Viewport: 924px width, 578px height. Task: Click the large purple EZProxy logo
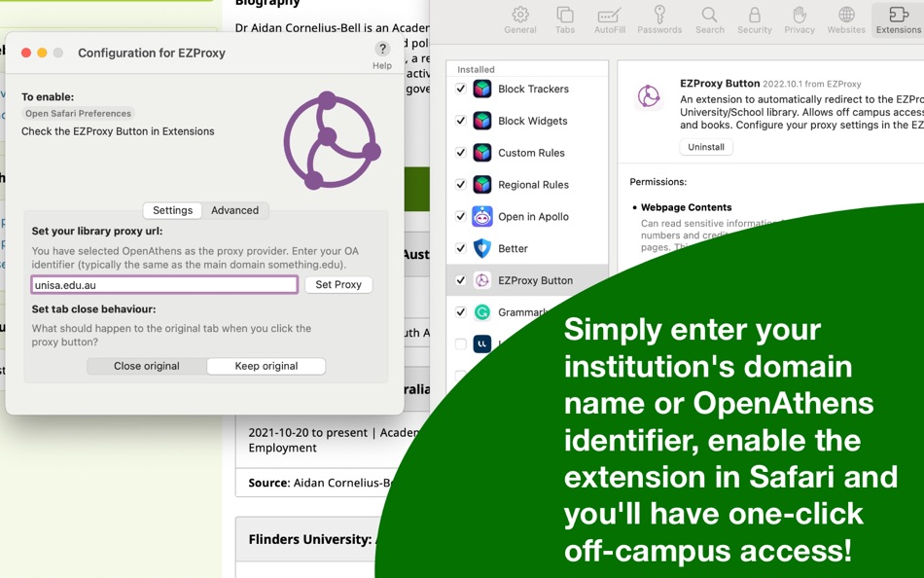pos(332,140)
